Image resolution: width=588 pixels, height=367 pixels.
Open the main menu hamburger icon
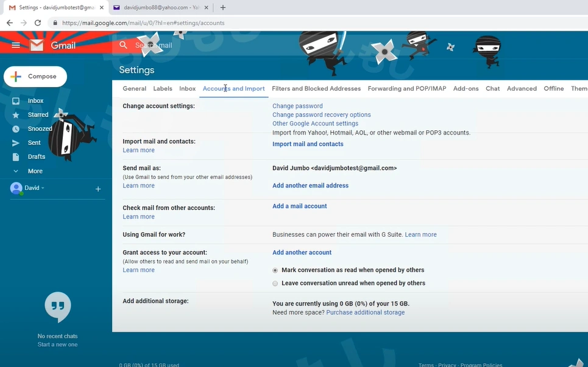[16, 45]
